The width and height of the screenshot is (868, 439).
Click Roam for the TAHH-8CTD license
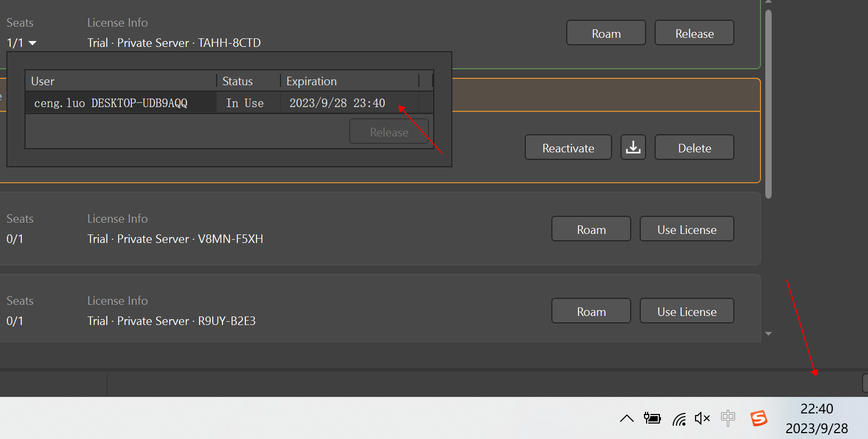606,33
